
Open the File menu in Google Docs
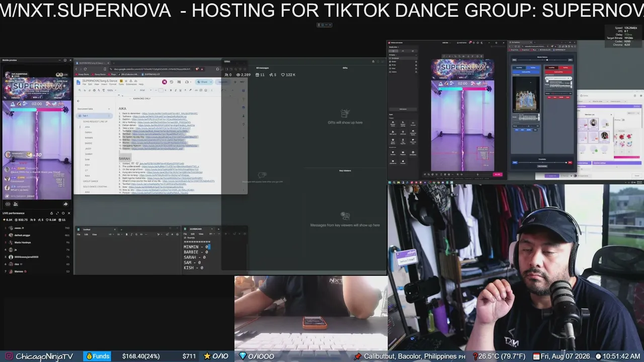(x=84, y=84)
